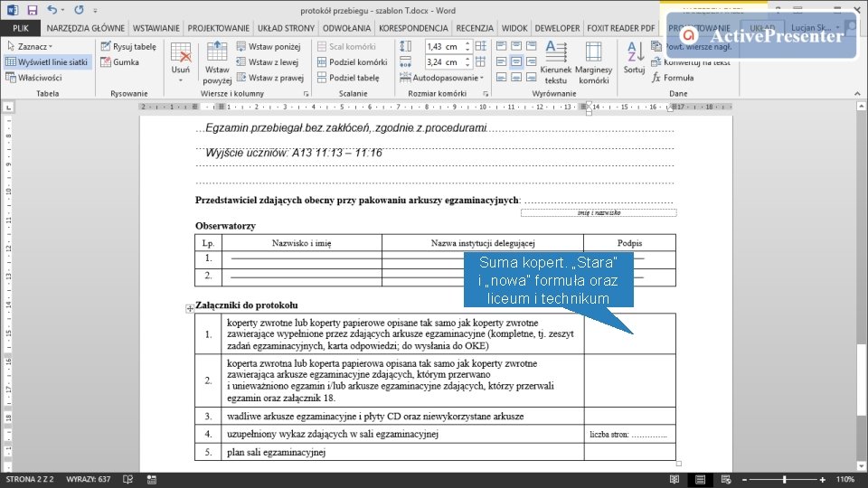Click STRONA 2 Z 2 in status bar
Image resolution: width=868 pixels, height=488 pixels.
[30, 479]
